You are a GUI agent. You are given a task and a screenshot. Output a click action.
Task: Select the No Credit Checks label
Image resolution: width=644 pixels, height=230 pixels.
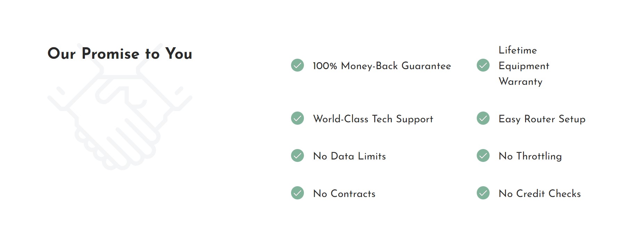(540, 194)
